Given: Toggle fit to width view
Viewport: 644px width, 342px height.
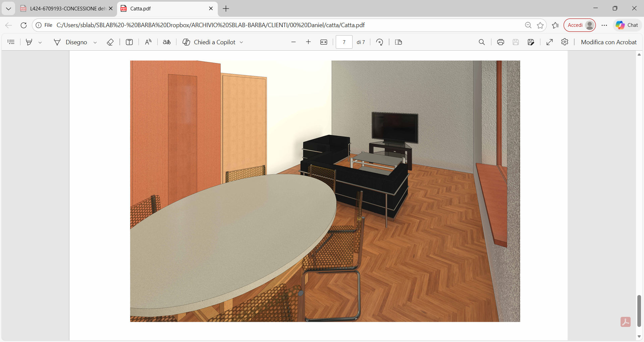Looking at the screenshot, I should pos(324,42).
